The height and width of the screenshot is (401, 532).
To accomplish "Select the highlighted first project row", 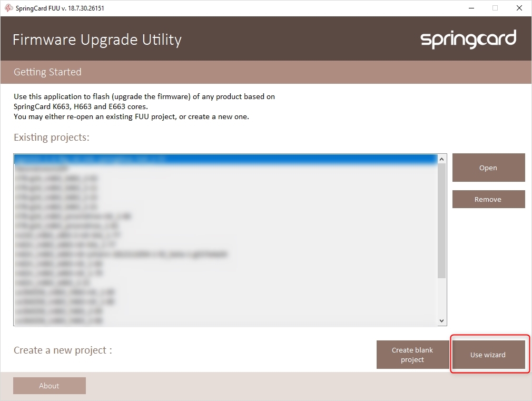I will [x=226, y=159].
